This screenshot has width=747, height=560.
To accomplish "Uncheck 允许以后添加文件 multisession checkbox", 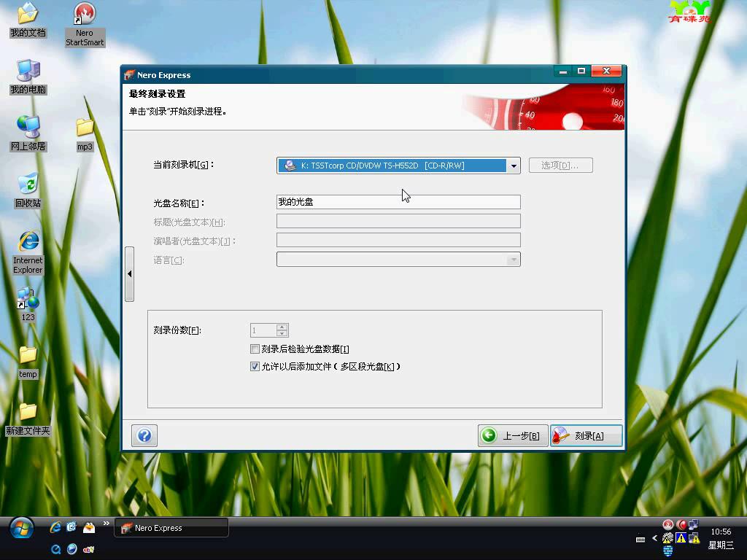I will pos(255,366).
